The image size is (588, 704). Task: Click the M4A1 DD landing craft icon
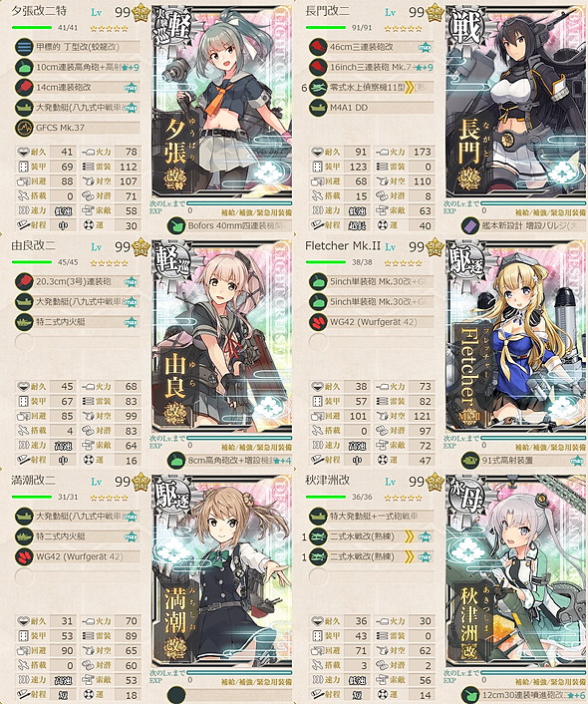click(x=318, y=108)
